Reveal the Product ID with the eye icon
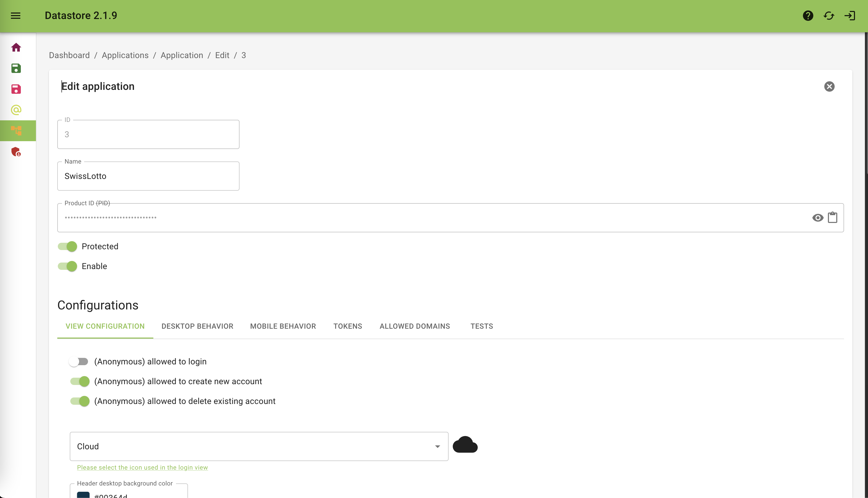 point(817,217)
